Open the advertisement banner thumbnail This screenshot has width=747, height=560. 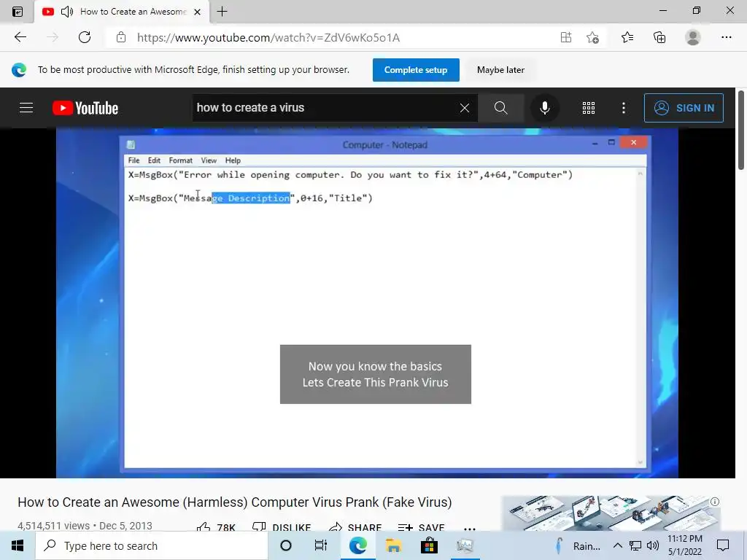(x=611, y=513)
